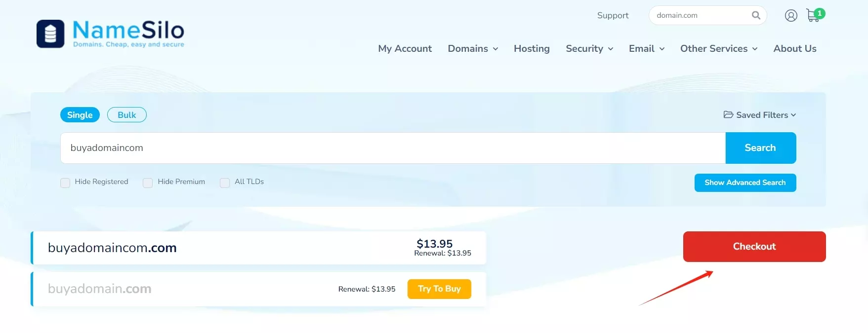Viewport: 868px width, 333px height.
Task: Enable the Hide Registered checkbox
Action: pyautogui.click(x=65, y=183)
